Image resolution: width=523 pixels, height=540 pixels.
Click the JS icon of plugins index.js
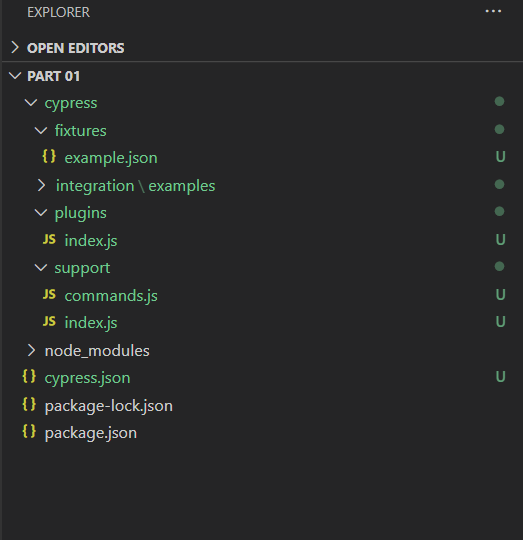(x=49, y=239)
